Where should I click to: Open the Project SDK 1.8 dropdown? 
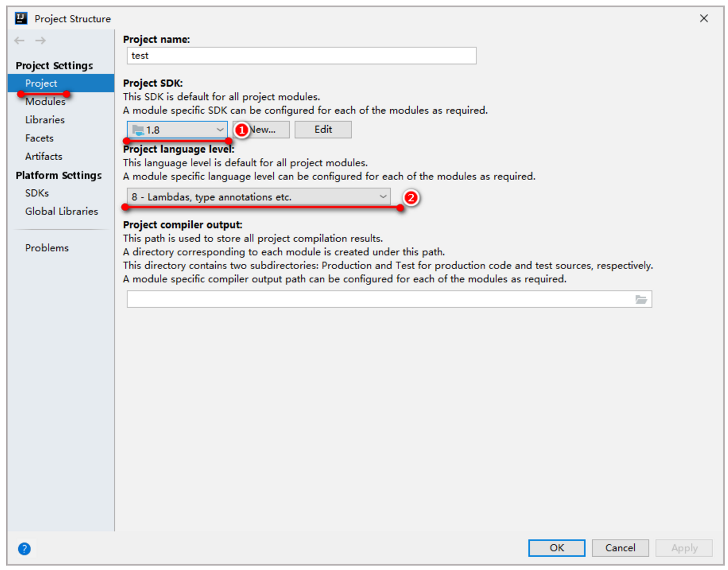click(177, 130)
